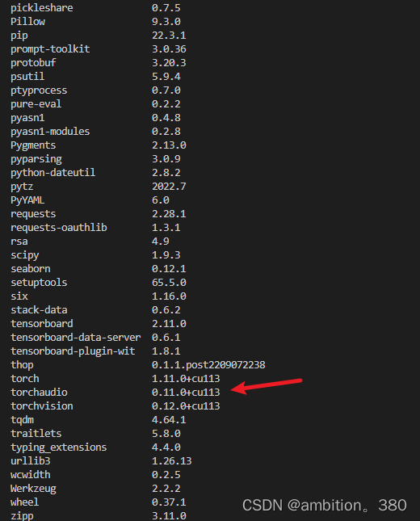Screen dimensions: 420x521
Task: Select wheel version 0.37.1
Action: pyautogui.click(x=169, y=502)
